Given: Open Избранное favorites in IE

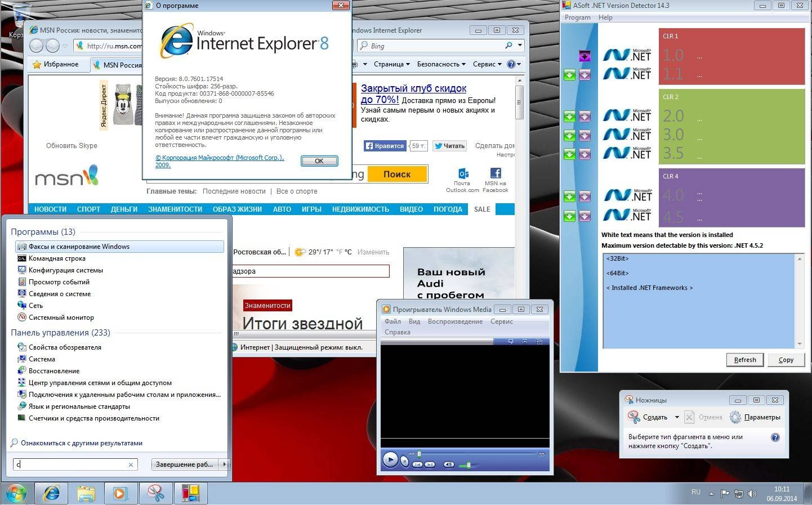Looking at the screenshot, I should point(56,64).
